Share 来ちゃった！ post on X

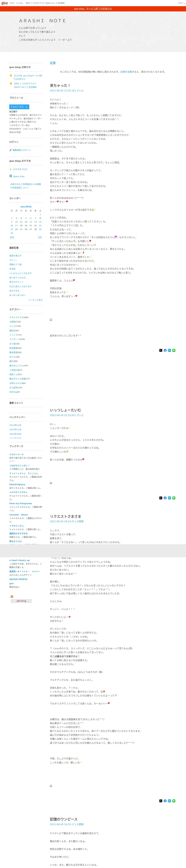click(161, 350)
